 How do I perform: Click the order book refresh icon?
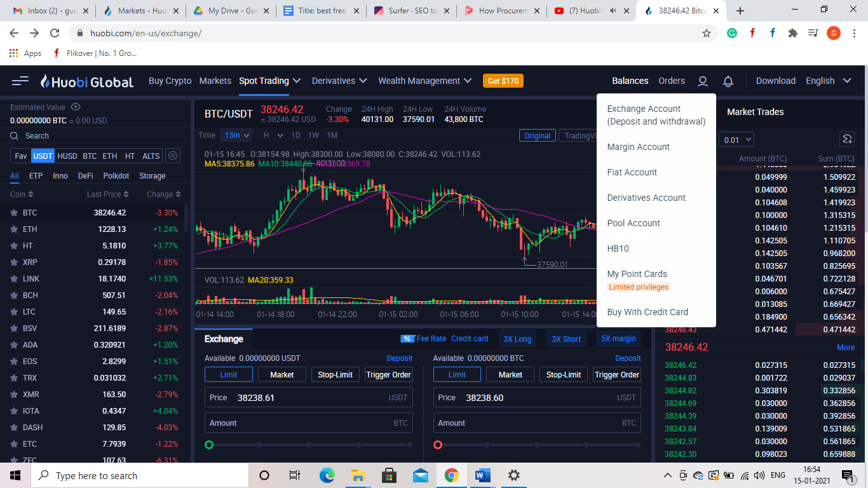click(x=846, y=139)
